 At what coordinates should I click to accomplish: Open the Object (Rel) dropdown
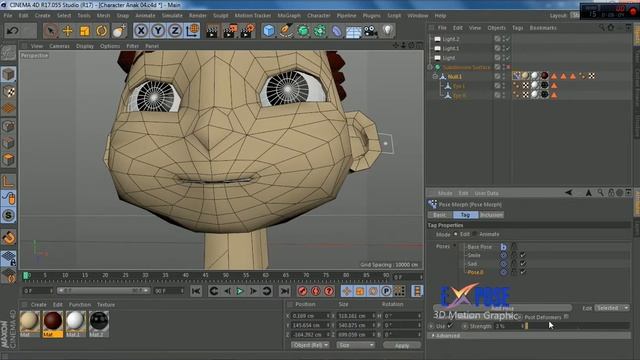click(x=311, y=345)
